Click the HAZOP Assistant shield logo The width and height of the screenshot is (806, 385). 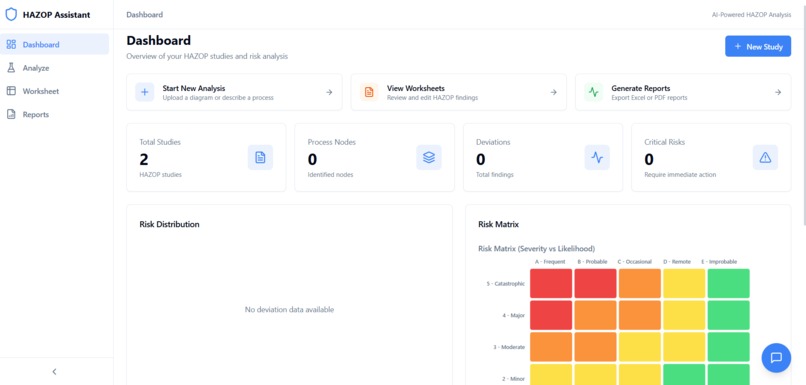point(11,14)
